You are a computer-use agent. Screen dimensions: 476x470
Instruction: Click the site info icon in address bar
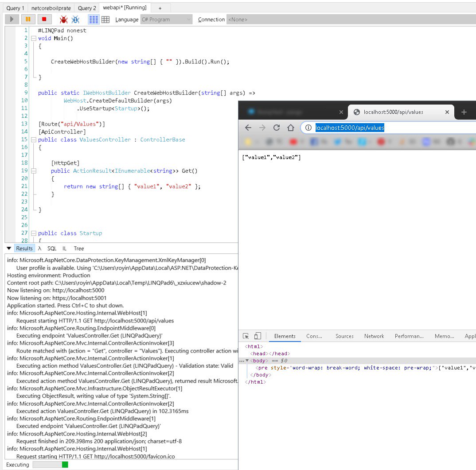coord(308,128)
